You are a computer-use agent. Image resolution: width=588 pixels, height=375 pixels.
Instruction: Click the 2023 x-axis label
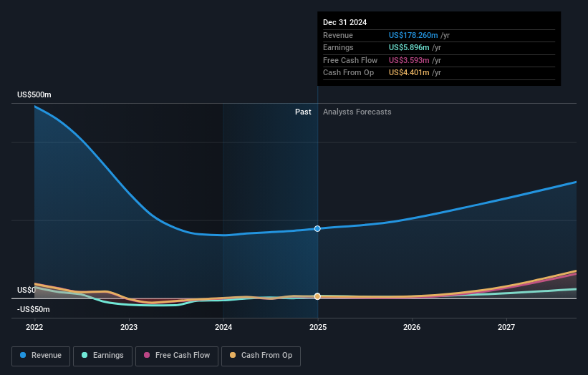pyautogui.click(x=129, y=327)
